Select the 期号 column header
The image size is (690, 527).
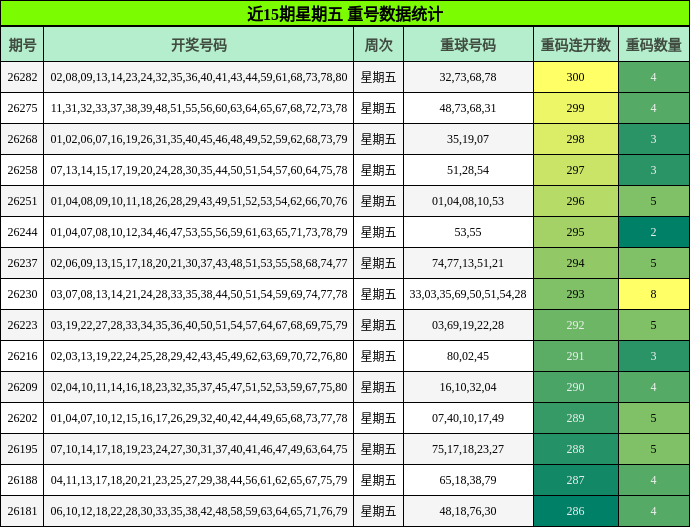[x=22, y=44]
